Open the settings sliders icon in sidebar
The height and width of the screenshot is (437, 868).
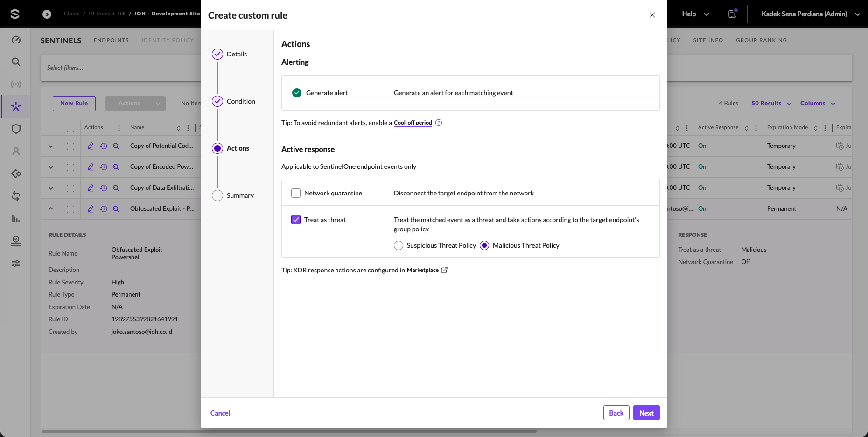(16, 263)
